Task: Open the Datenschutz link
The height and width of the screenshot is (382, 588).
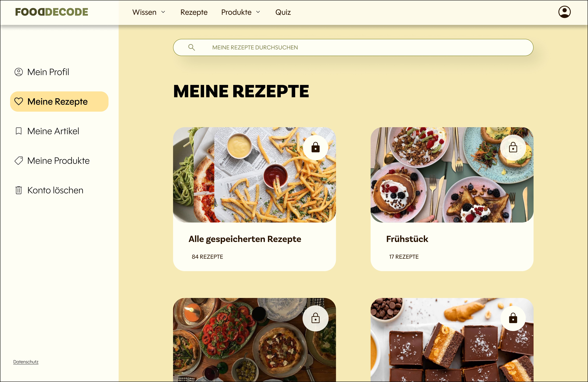Action: click(x=26, y=362)
